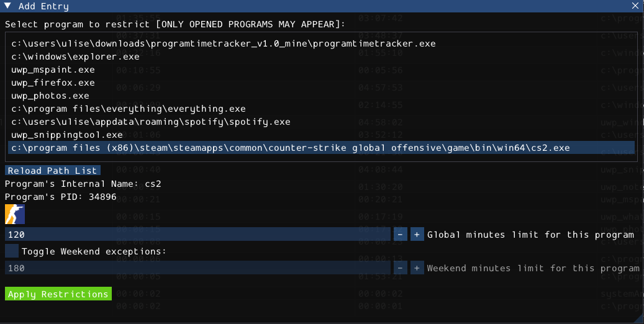The image size is (644, 324).
Task: Pick uwp_photos.exe in the list
Action: coord(321,96)
